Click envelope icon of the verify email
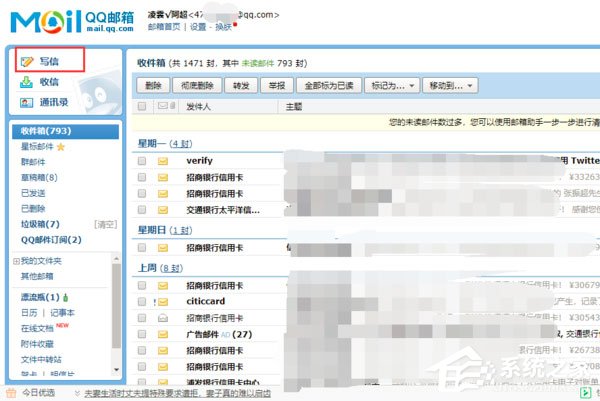Image resolution: width=600 pixels, height=401 pixels. pyautogui.click(x=163, y=160)
